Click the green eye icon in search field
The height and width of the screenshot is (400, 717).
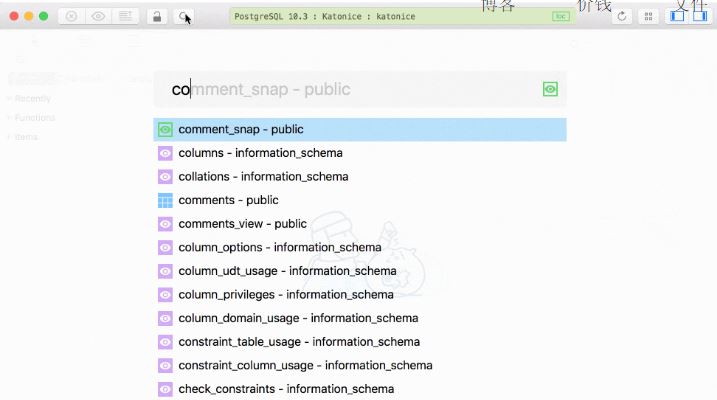[x=550, y=89]
